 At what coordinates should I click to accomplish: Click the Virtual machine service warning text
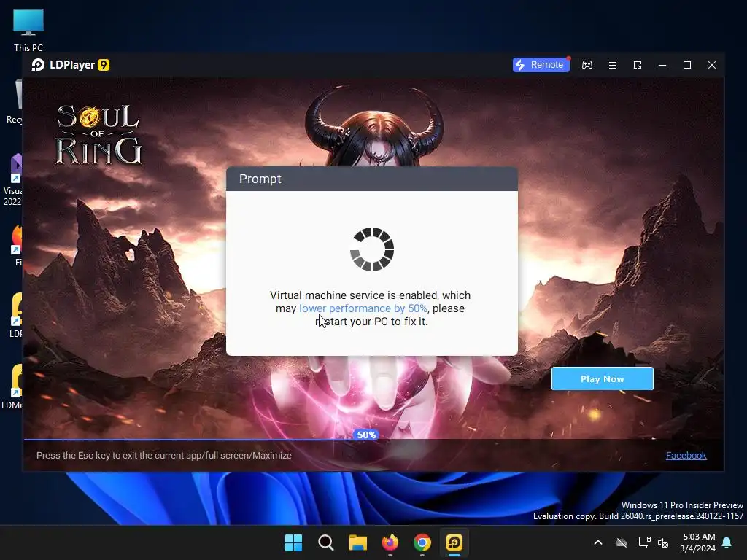point(370,308)
